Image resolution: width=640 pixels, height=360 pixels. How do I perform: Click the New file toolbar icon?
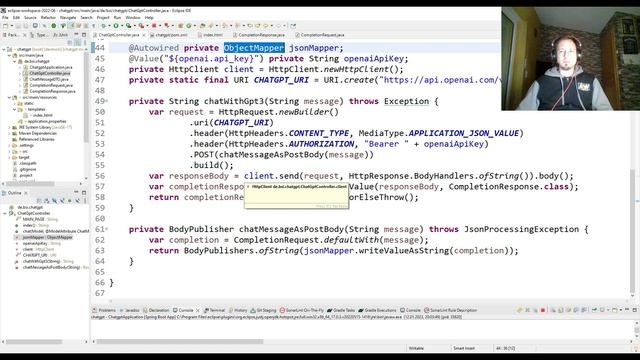(x=5, y=26)
